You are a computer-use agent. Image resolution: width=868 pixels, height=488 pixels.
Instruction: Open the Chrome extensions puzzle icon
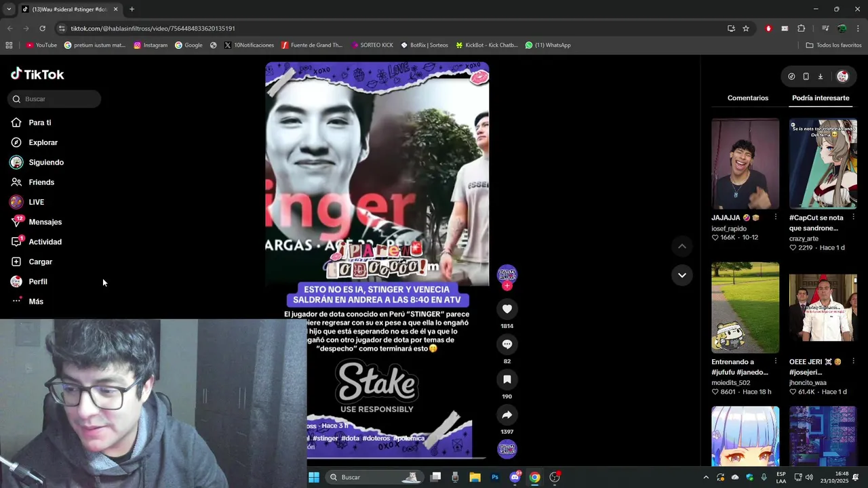tap(801, 28)
